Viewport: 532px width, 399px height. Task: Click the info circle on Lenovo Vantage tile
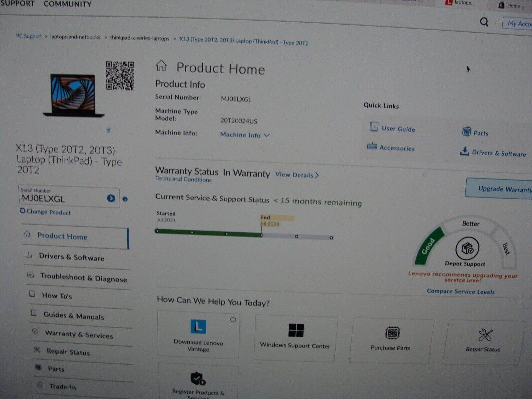233,319
